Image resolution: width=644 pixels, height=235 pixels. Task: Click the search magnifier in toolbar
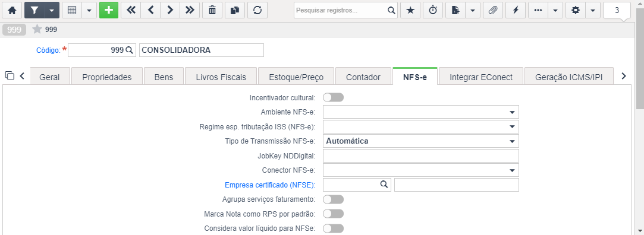click(x=391, y=10)
